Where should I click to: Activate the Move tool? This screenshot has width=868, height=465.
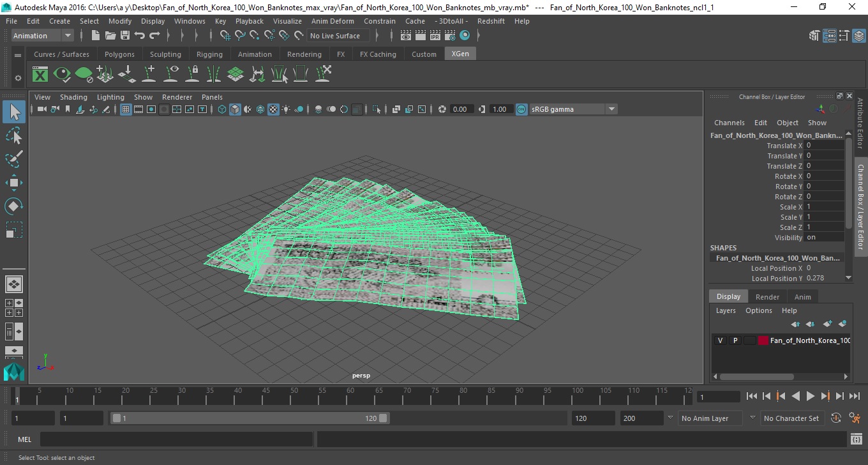click(x=14, y=183)
